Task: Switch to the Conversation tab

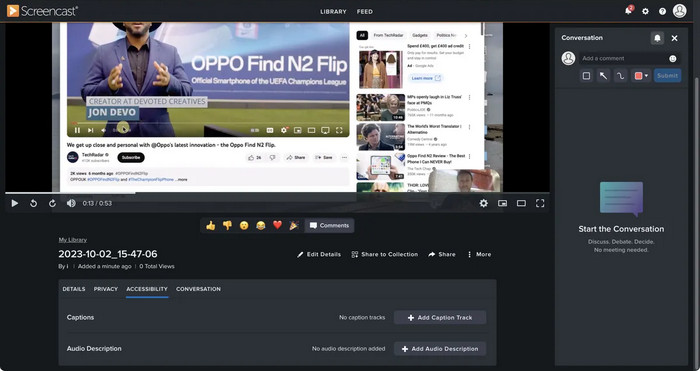Action: [x=198, y=289]
